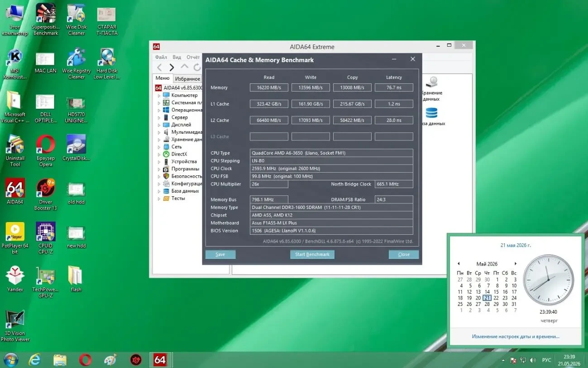
Task: Click the network tray icon
Action: (523, 360)
